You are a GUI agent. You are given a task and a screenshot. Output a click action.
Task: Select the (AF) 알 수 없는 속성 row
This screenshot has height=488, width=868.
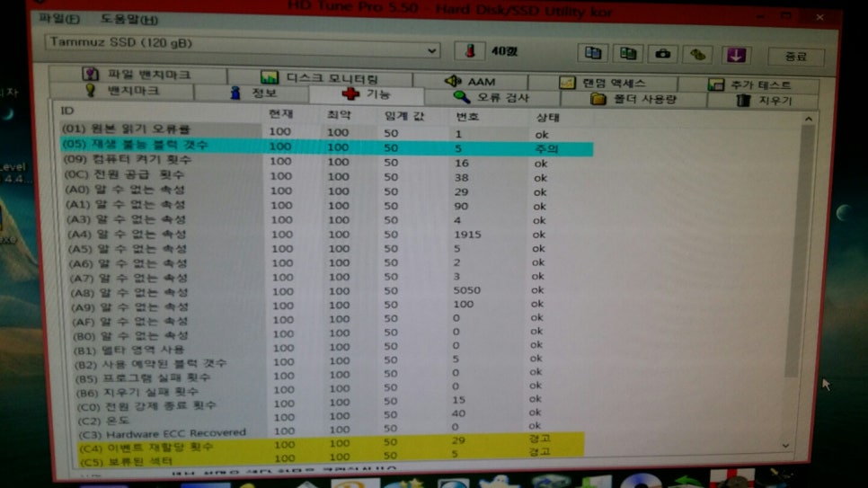[x=326, y=320]
